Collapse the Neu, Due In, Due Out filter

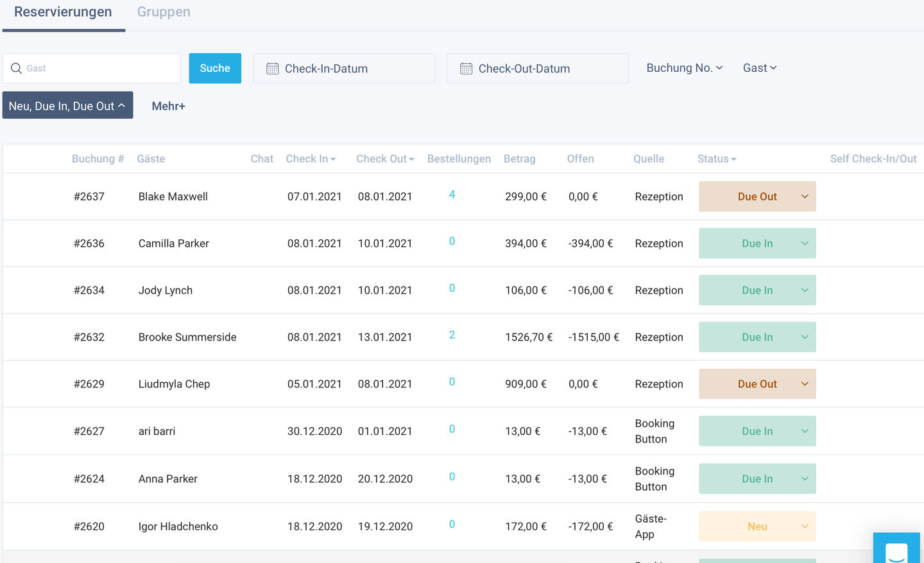(67, 105)
